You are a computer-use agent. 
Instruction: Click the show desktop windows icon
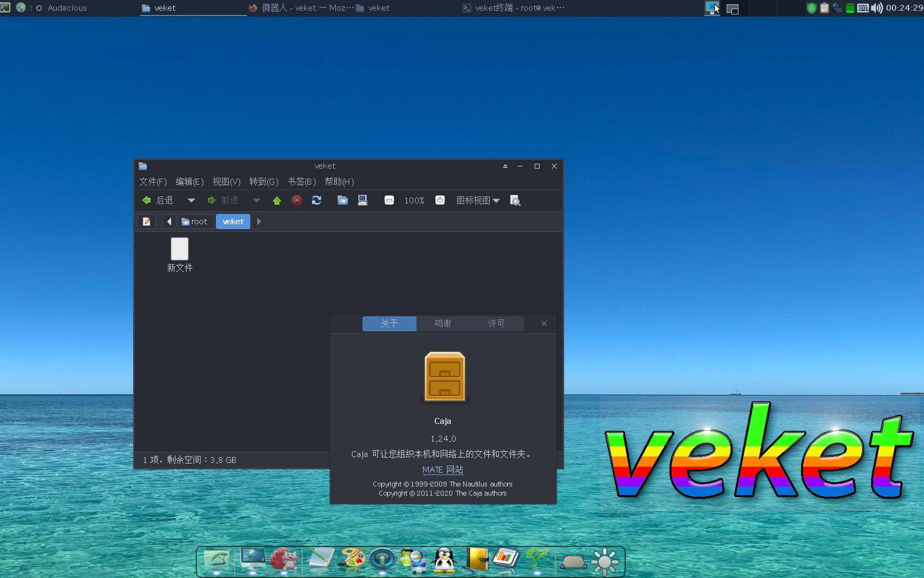tap(733, 9)
